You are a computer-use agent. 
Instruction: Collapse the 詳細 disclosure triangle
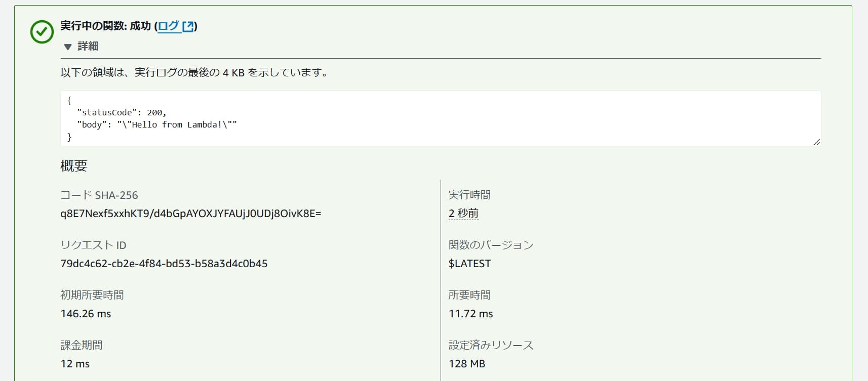(x=68, y=47)
